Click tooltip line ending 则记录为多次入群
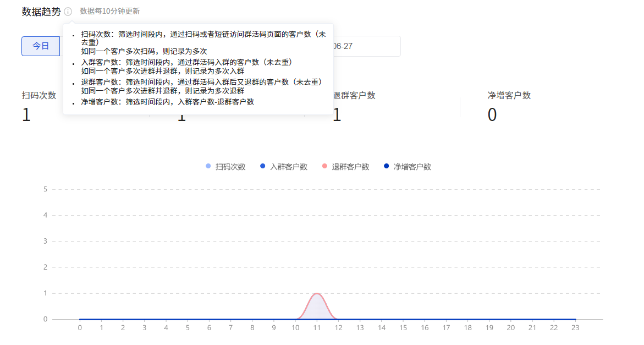 tap(163, 71)
